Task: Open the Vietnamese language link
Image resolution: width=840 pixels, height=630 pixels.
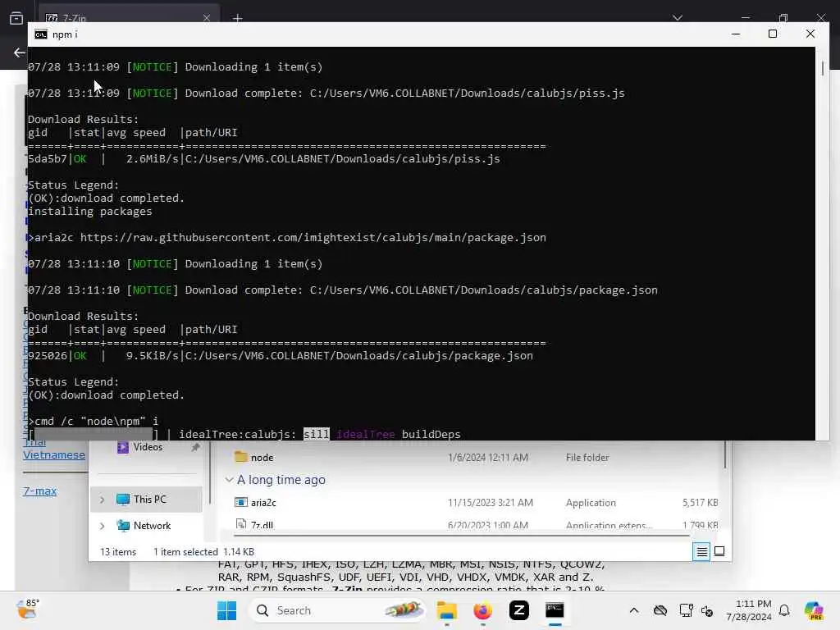Action: pyautogui.click(x=54, y=454)
